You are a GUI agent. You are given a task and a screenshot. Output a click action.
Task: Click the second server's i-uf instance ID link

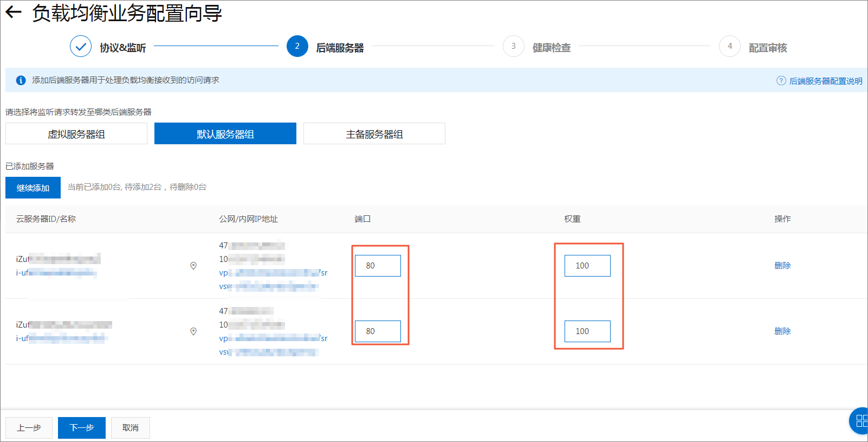pos(61,338)
